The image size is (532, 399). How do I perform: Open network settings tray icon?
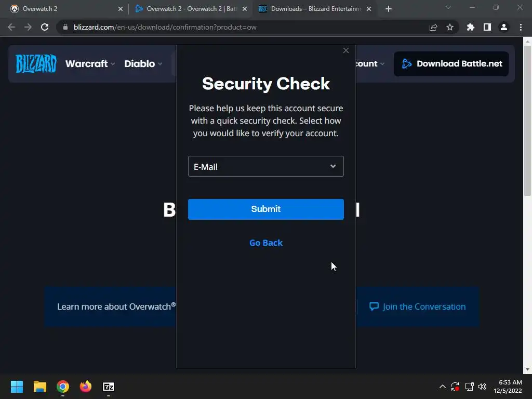click(469, 387)
